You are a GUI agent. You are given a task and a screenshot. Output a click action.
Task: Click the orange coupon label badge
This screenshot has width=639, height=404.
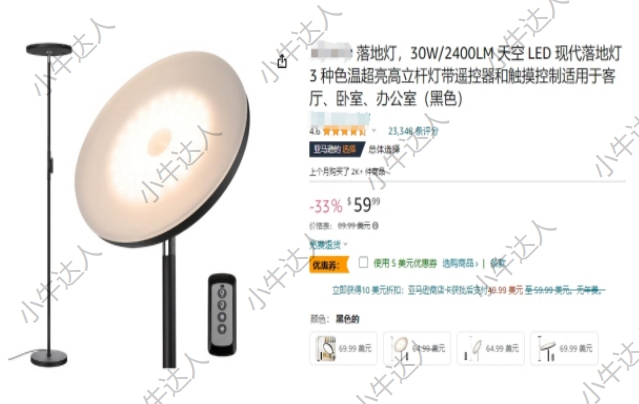(329, 265)
